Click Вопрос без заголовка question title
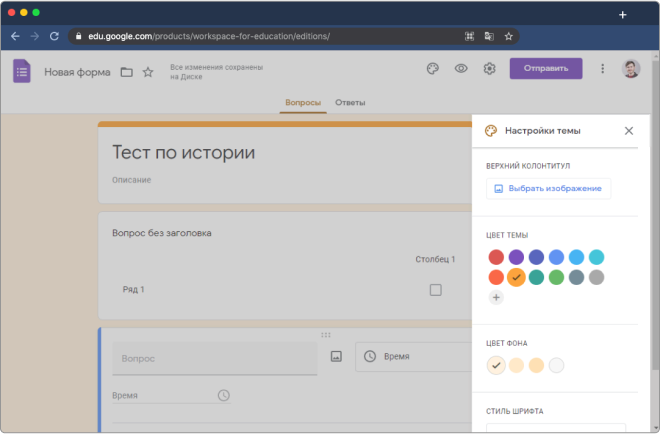 162,233
